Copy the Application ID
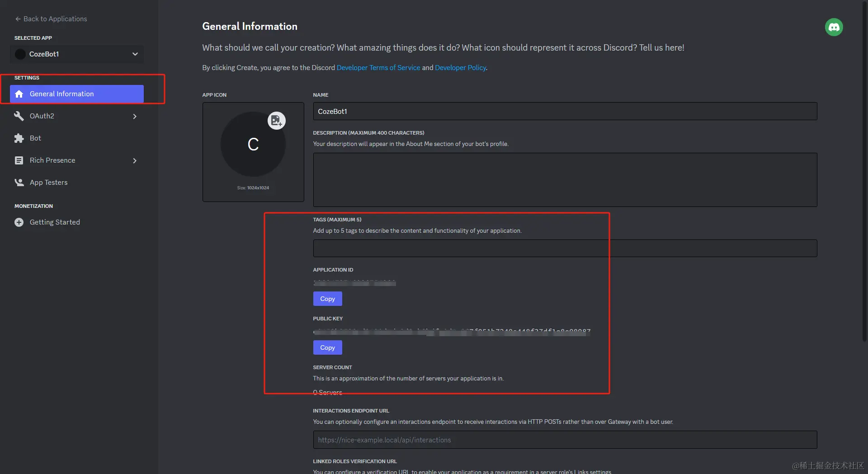The width and height of the screenshot is (868, 474). [327, 299]
